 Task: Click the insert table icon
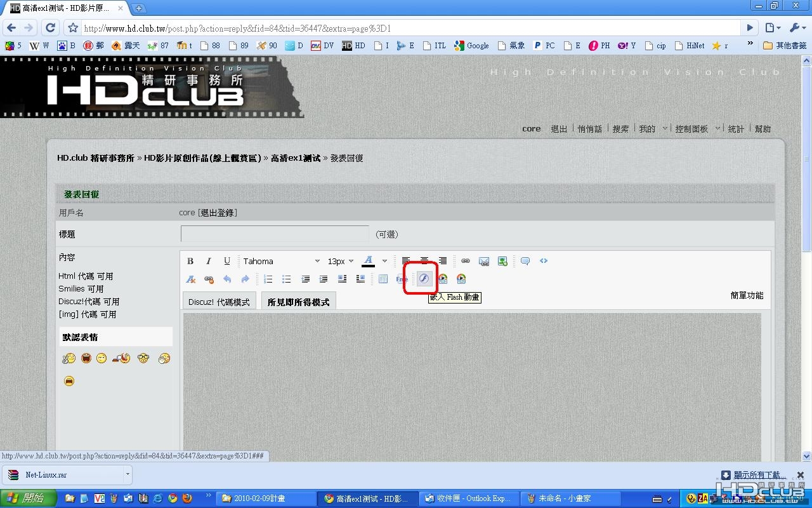383,279
